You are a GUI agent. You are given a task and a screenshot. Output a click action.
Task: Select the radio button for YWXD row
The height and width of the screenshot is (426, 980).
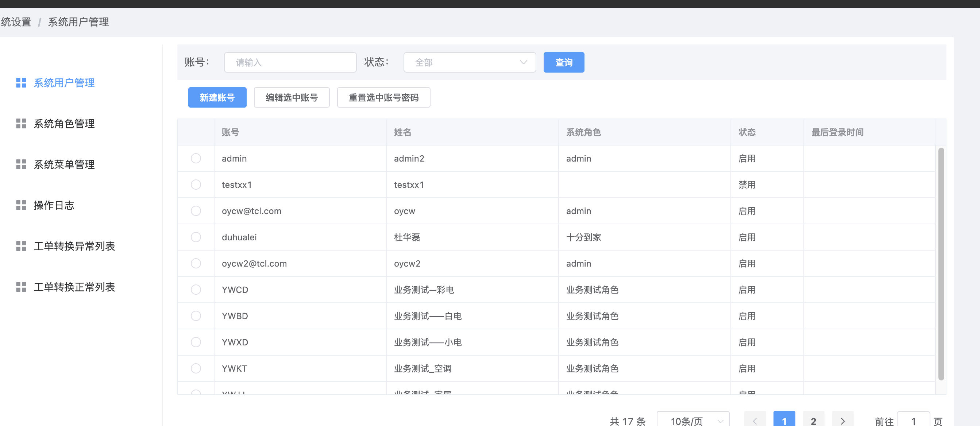[196, 342]
